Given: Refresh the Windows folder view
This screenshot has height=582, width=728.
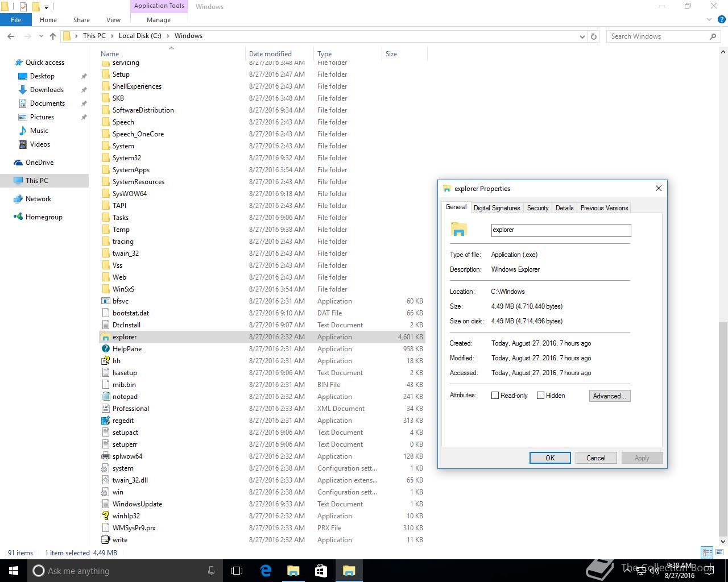Looking at the screenshot, I should (x=594, y=36).
